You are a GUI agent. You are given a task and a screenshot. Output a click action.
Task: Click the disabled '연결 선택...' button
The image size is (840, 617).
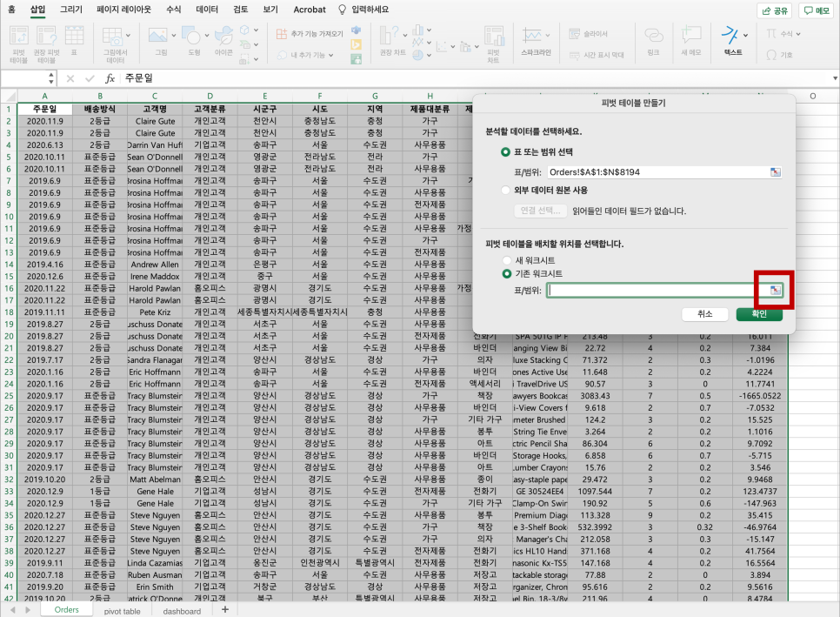pyautogui.click(x=540, y=211)
